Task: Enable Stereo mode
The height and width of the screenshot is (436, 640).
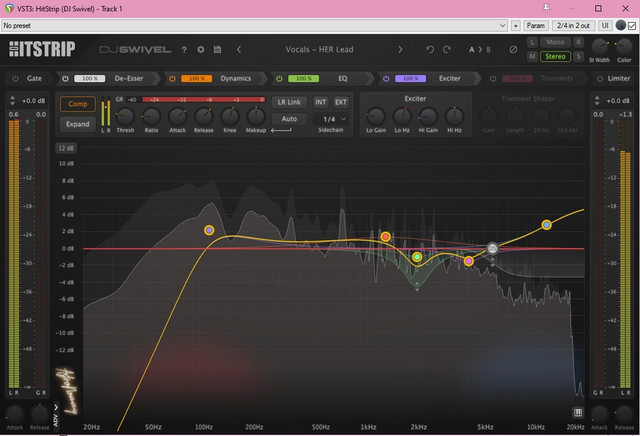Action: pos(555,56)
